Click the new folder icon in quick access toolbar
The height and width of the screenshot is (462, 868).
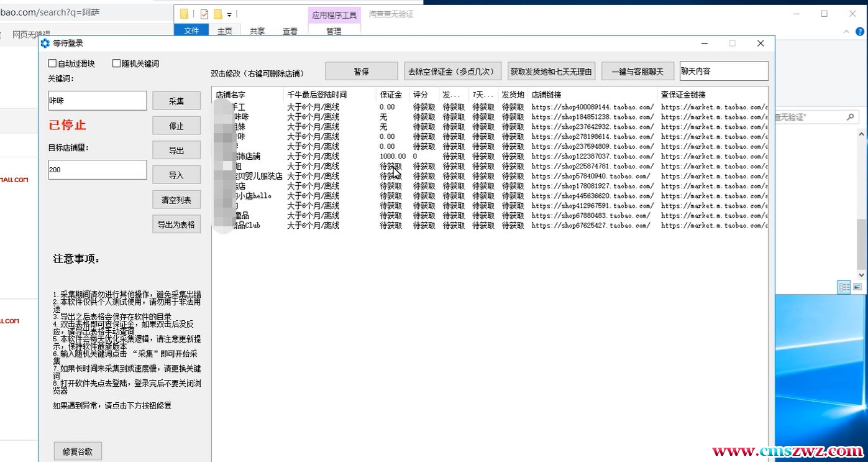(218, 14)
